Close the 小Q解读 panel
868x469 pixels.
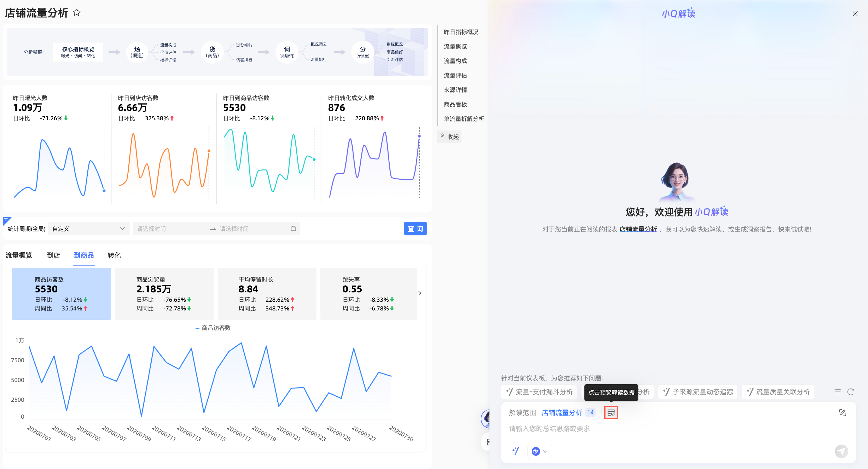tap(855, 14)
